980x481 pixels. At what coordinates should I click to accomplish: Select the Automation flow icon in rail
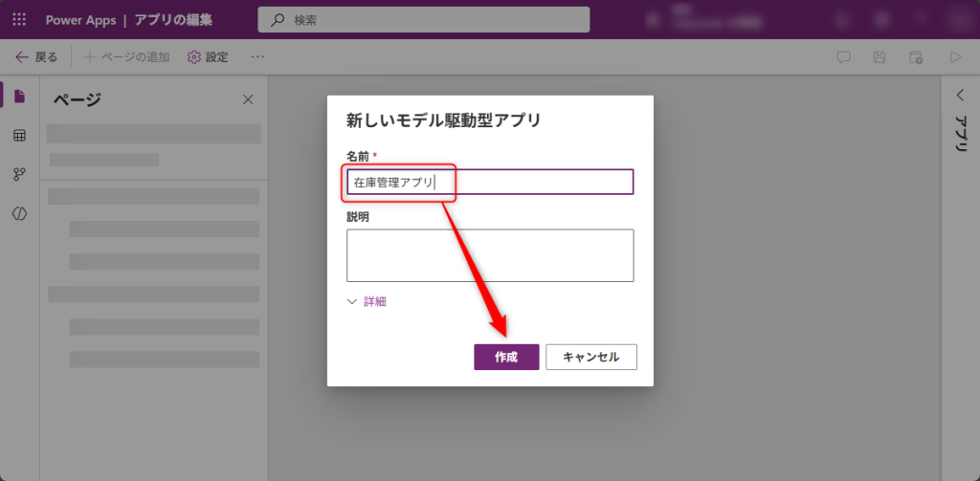click(x=19, y=174)
